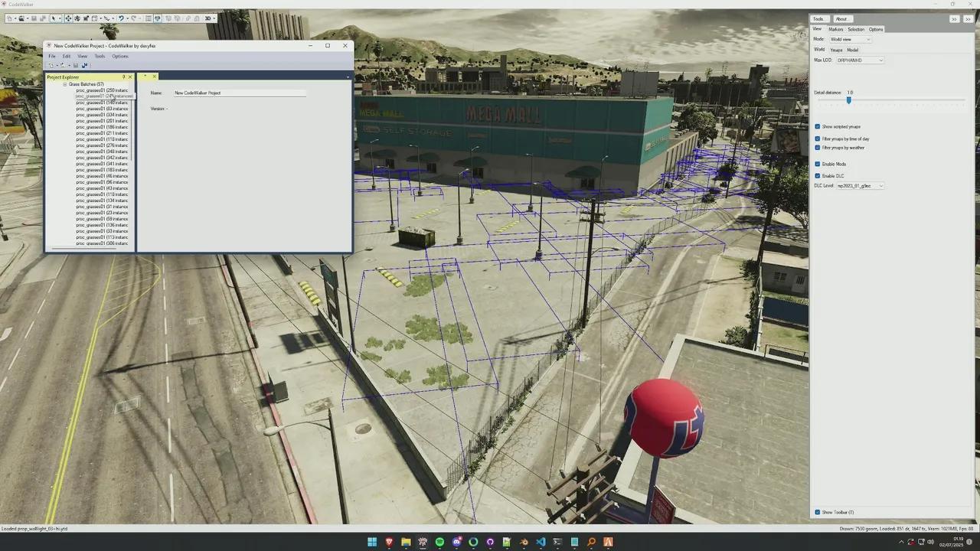Click the New file icon in main toolbar
The width and height of the screenshot is (980, 551).
10,18
